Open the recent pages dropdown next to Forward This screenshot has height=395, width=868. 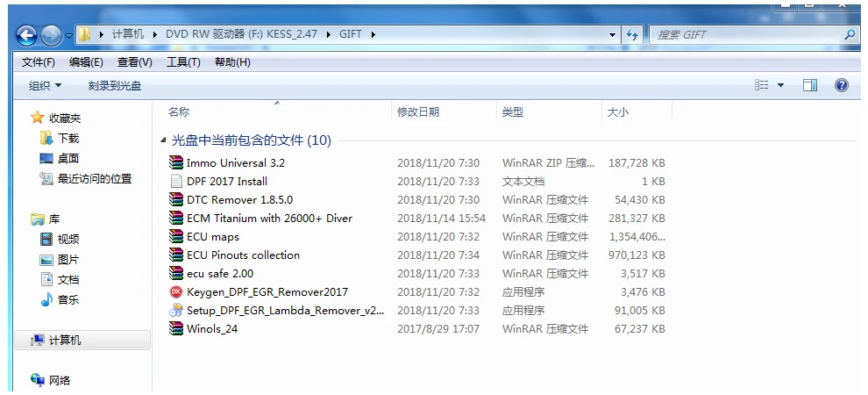pyautogui.click(x=68, y=35)
